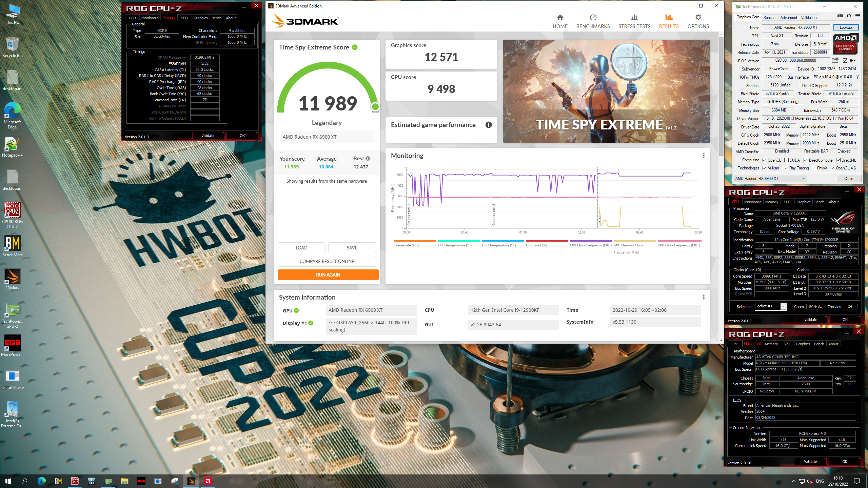Open the BenchMate desktop icon
Image resolution: width=868 pixels, height=488 pixels.
(x=13, y=246)
